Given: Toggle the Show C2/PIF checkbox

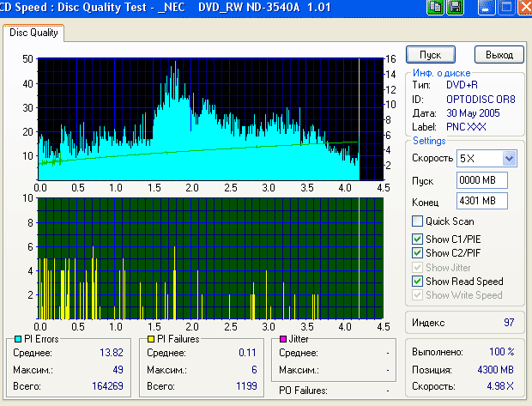Looking at the screenshot, I should pos(418,253).
